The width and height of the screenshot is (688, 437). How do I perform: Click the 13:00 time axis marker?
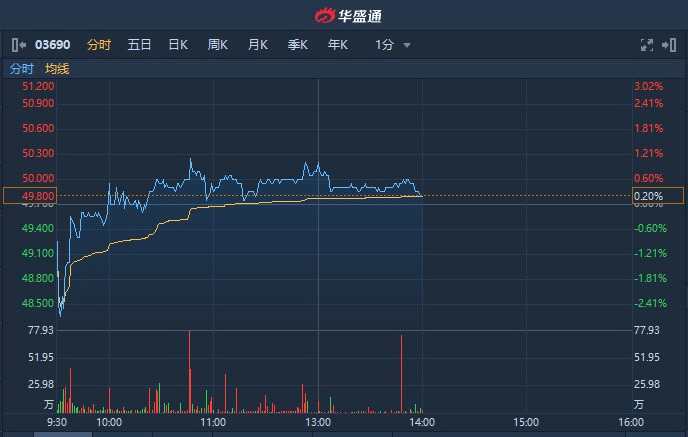pyautogui.click(x=318, y=422)
